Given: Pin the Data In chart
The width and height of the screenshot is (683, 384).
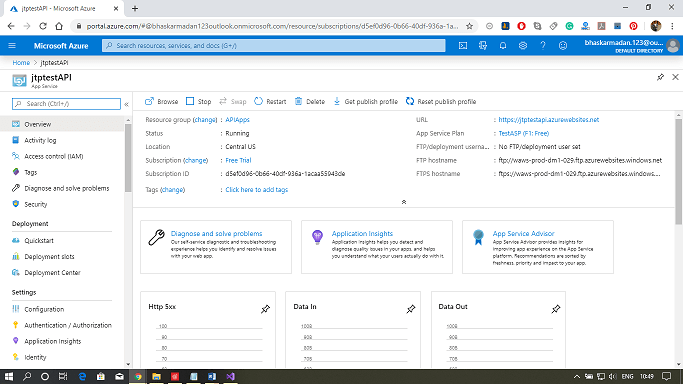Looking at the screenshot, I should click(410, 309).
